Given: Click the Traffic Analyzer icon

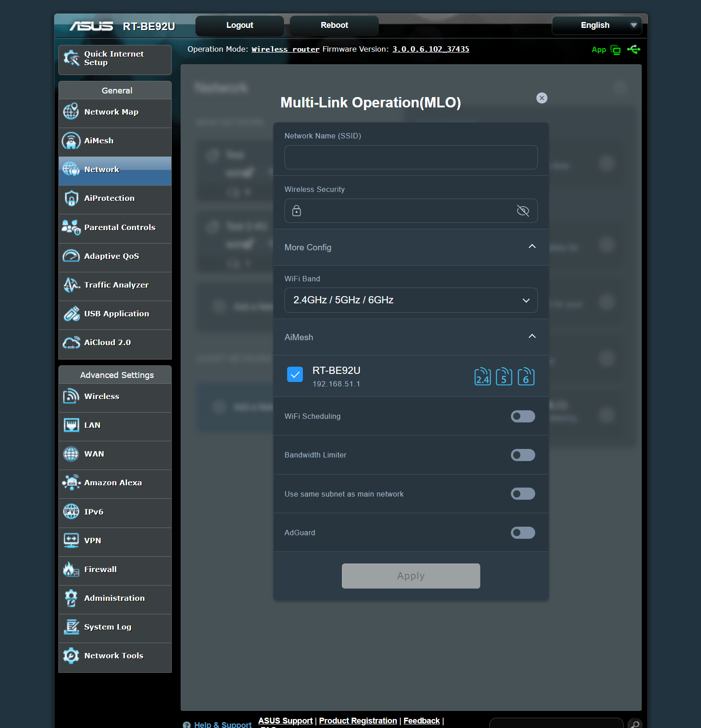Looking at the screenshot, I should (71, 285).
